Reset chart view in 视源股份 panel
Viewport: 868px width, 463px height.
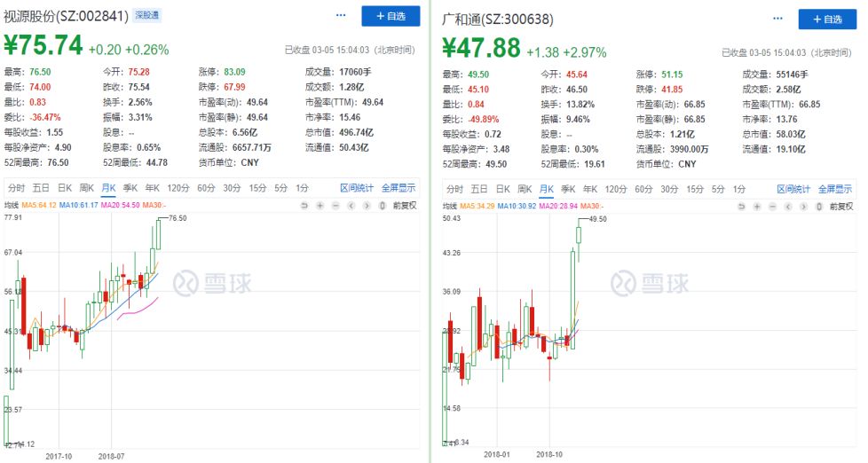point(304,205)
